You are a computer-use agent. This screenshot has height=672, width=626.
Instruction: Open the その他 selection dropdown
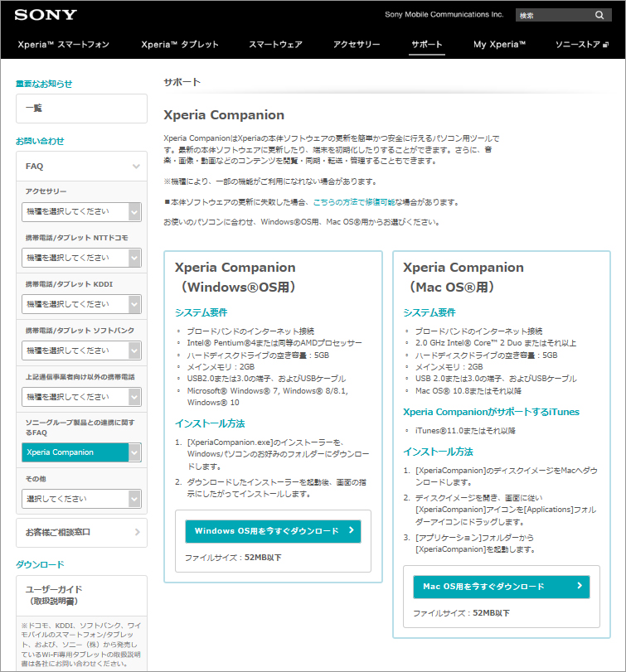click(x=81, y=499)
